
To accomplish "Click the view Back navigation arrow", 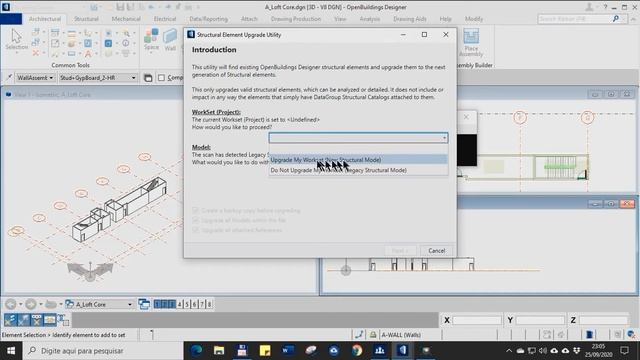I will click(11, 304).
